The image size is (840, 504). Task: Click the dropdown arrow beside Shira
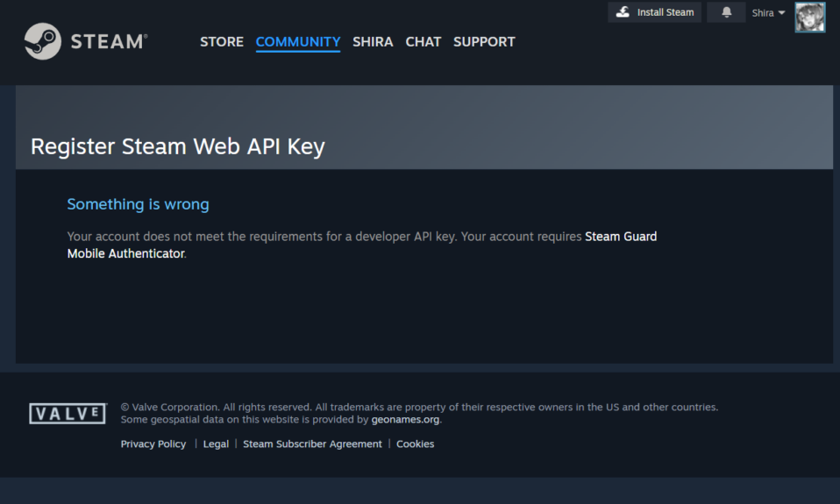[x=781, y=13]
